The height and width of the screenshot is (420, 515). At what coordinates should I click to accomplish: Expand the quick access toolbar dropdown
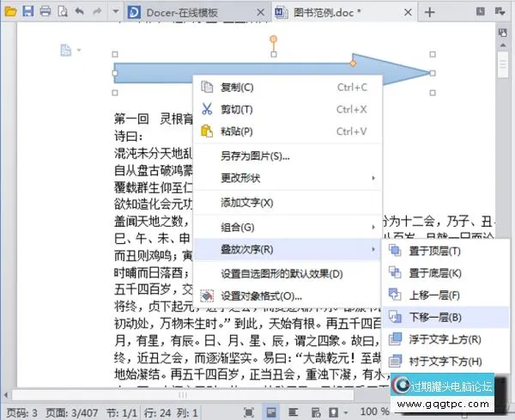coord(115,11)
